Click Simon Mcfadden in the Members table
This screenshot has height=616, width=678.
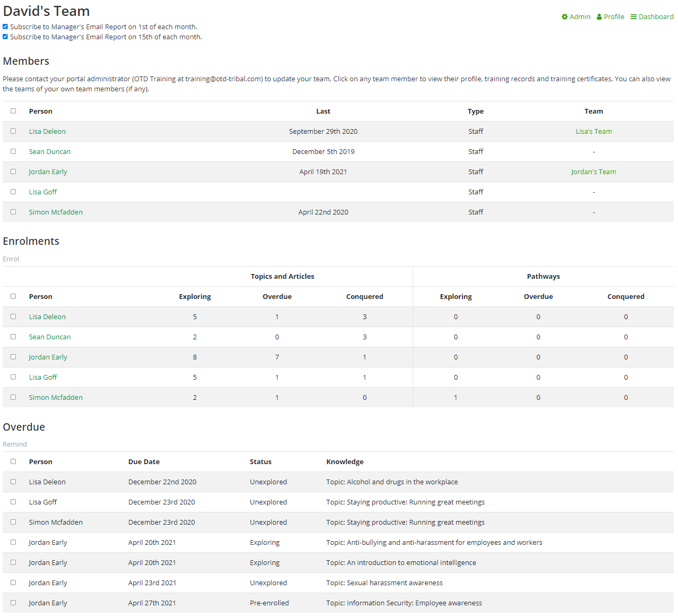tap(56, 212)
